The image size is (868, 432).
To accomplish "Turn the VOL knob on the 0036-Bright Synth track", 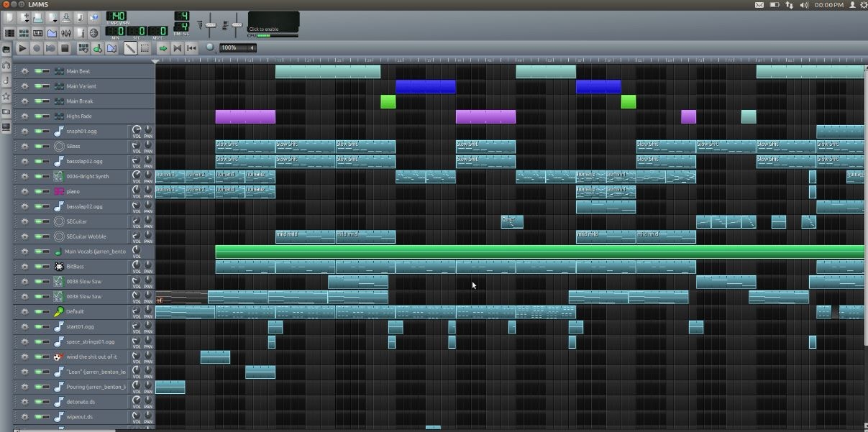I will (x=137, y=173).
